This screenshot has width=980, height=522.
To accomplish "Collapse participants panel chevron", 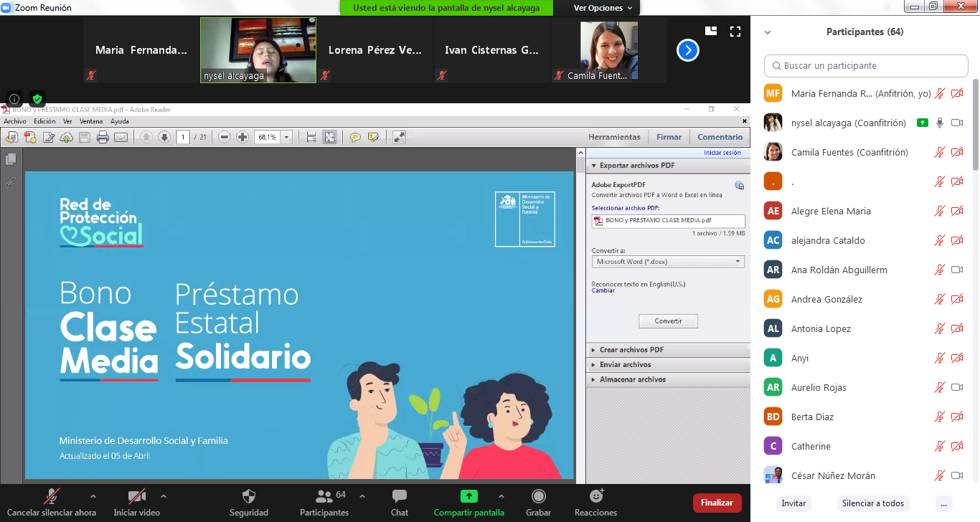I will coord(768,32).
